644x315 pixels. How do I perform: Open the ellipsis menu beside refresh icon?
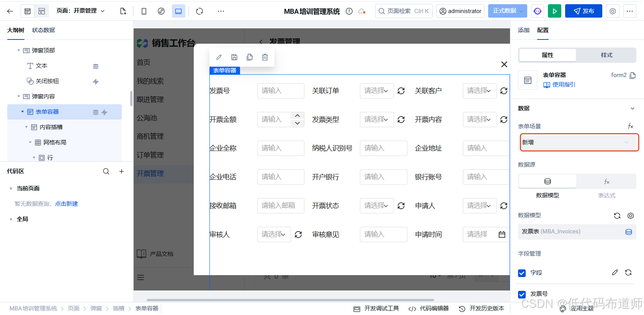(221, 11)
